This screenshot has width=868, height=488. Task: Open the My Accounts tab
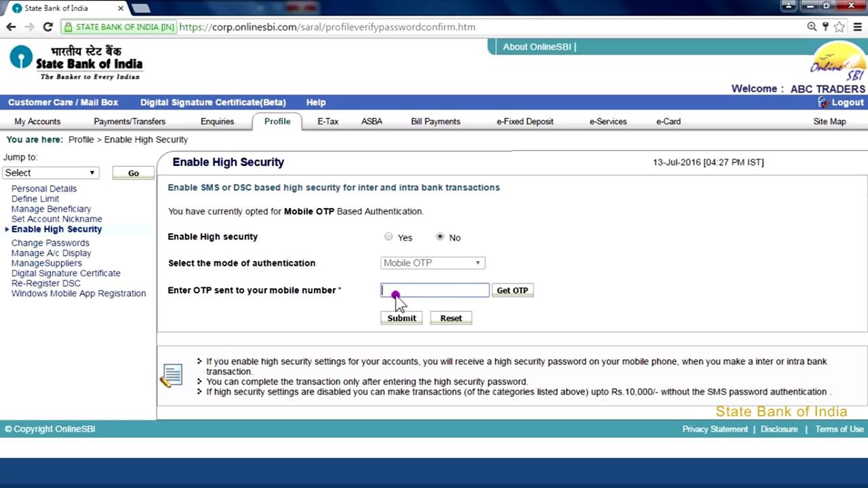click(37, 121)
